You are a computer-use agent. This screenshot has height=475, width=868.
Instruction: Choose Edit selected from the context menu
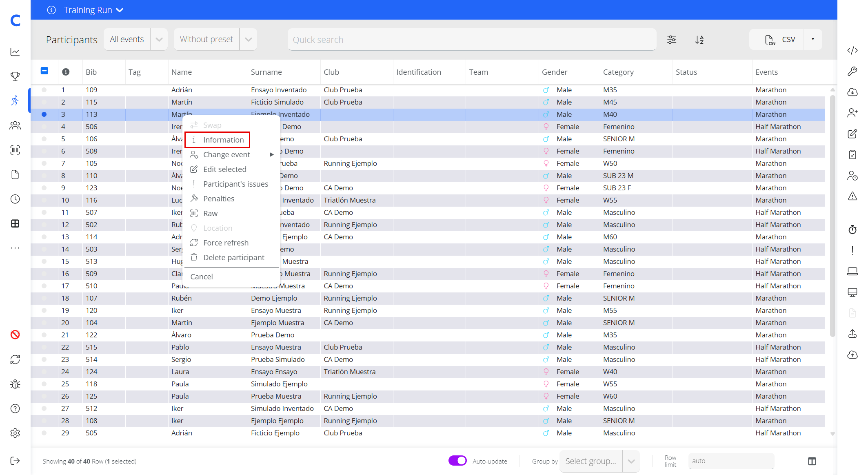pos(231,169)
